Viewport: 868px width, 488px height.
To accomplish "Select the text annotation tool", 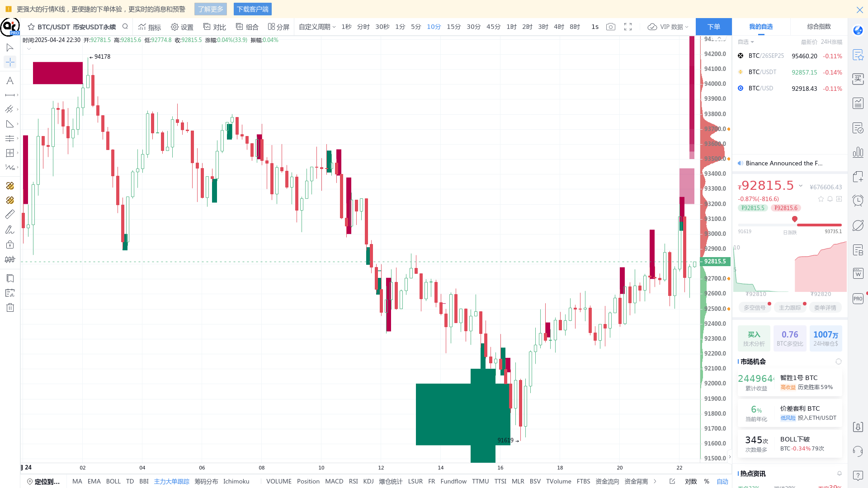I will click(9, 81).
